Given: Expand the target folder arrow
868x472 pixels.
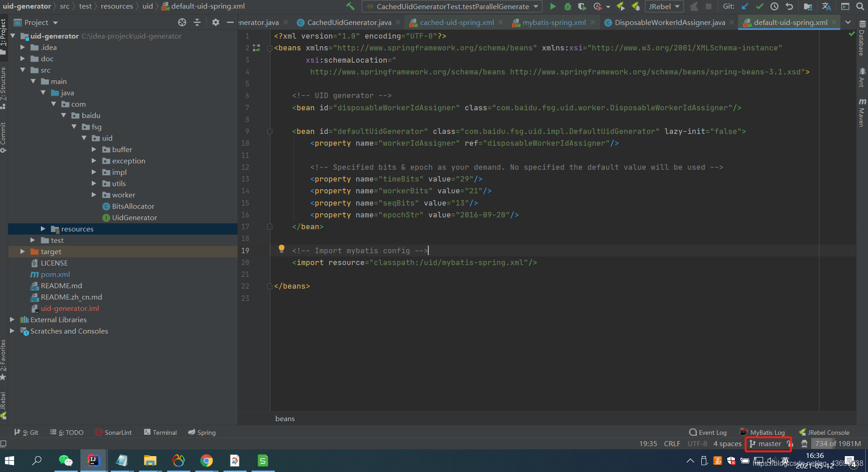Looking at the screenshot, I should tap(23, 251).
